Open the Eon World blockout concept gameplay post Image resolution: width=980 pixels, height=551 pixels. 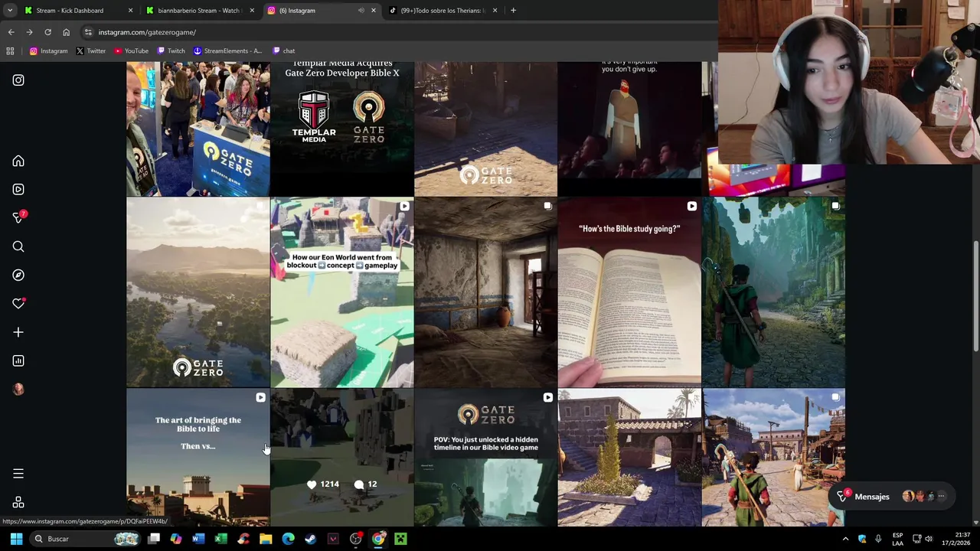pos(342,292)
